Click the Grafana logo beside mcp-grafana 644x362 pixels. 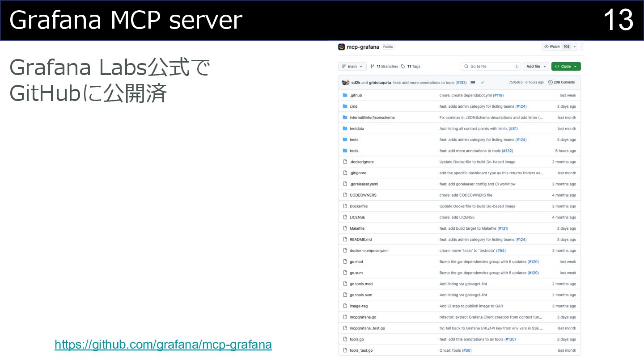pyautogui.click(x=341, y=47)
